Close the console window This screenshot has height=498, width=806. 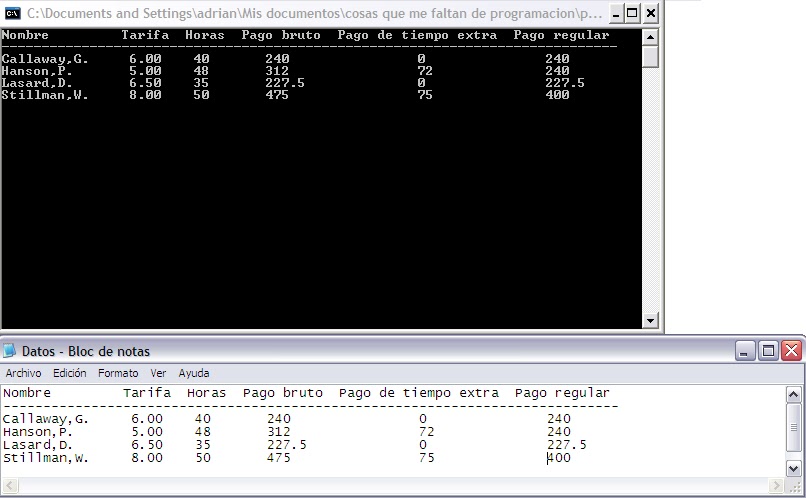click(x=650, y=13)
